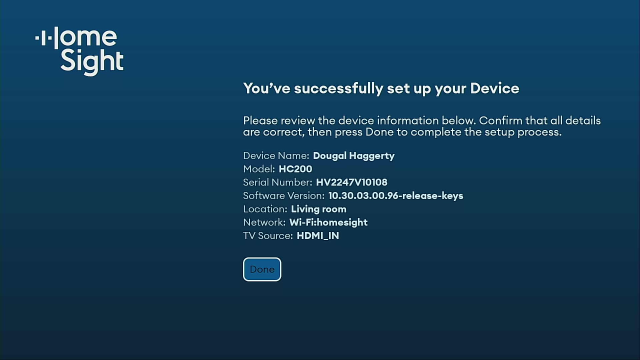Click serial number "HV2247V10108"
Image resolution: width=640 pixels, height=360 pixels.
352,182
